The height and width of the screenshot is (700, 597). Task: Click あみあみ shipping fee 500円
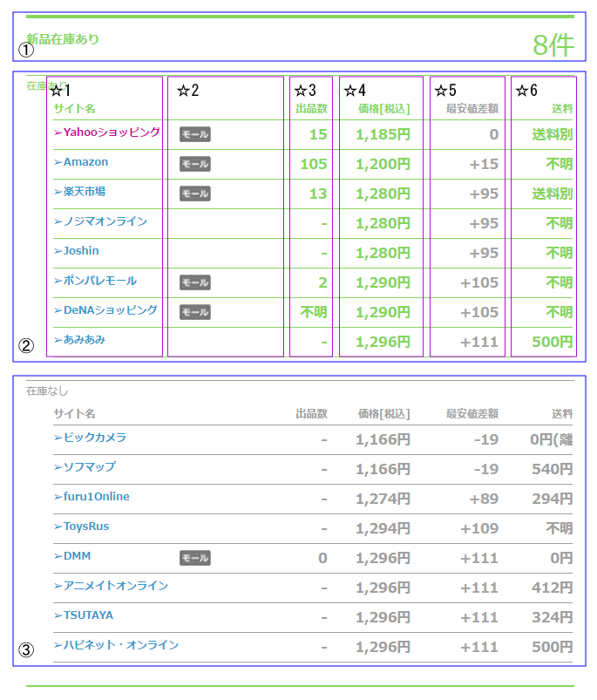point(553,342)
